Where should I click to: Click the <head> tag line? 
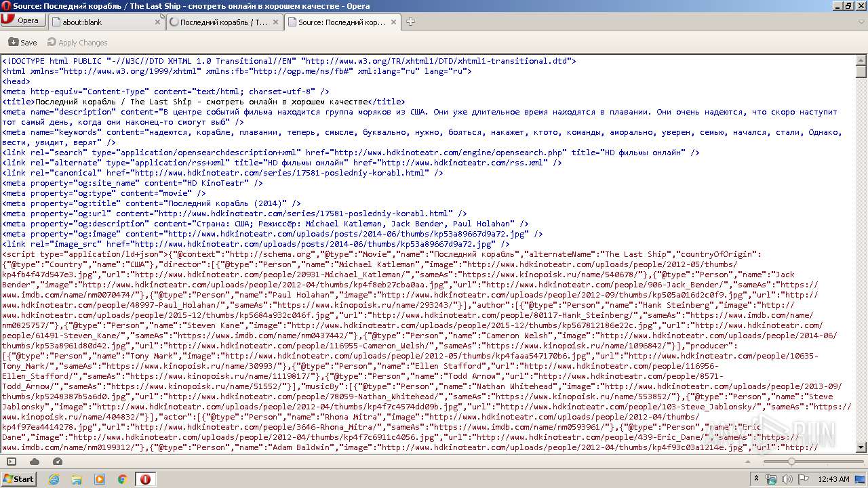click(x=16, y=81)
